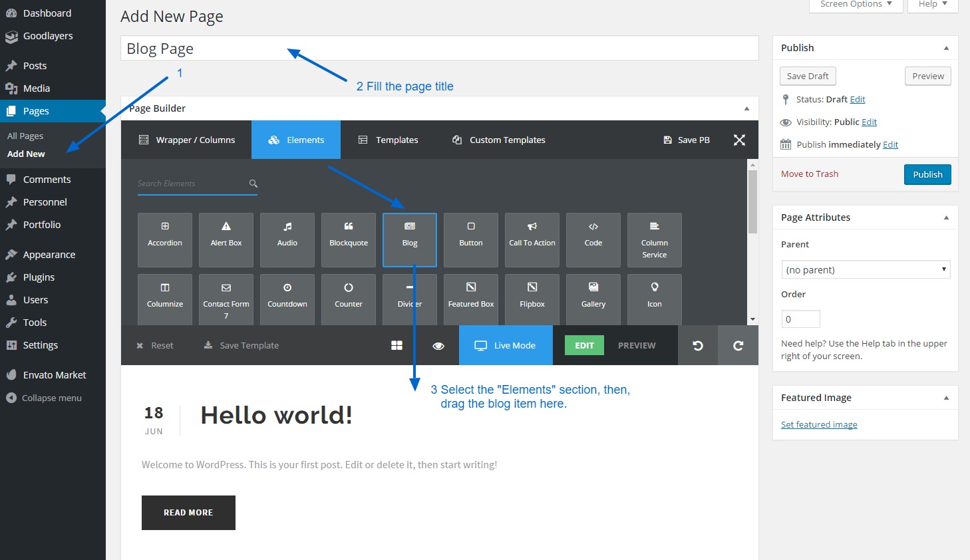970x560 pixels.
Task: Pick the Countdown element
Action: point(287,299)
